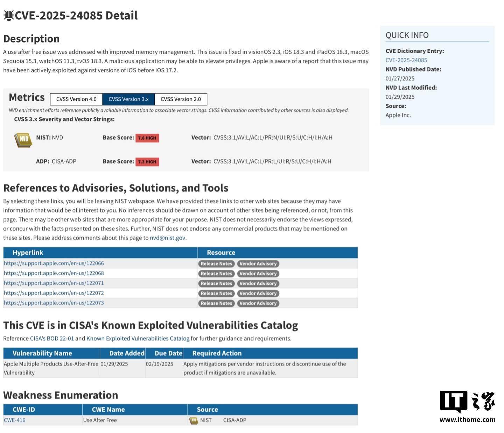
Task: Open support.apple.com/en-us/122066 link
Action: pyautogui.click(x=54, y=263)
